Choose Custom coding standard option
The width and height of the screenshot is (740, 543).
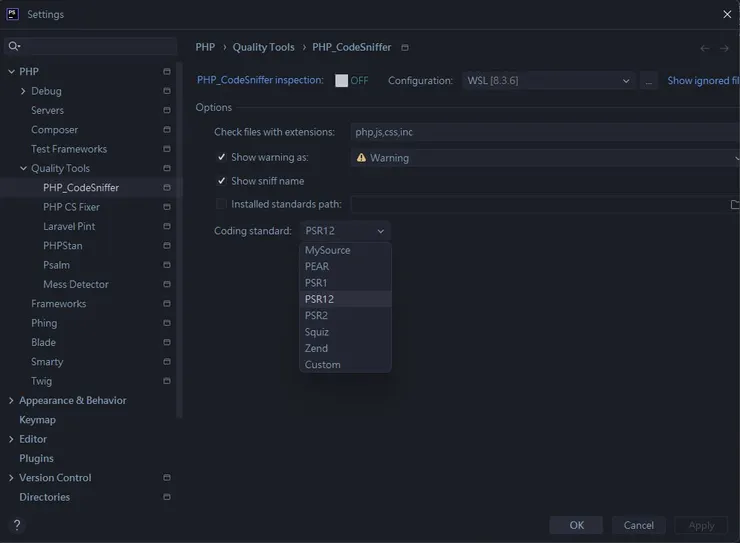(345, 365)
